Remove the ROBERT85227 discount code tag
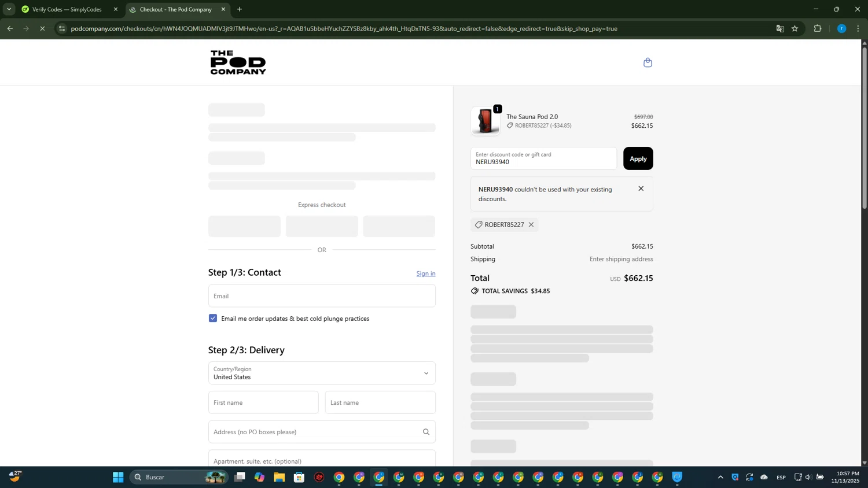The image size is (868, 488). [x=531, y=224]
